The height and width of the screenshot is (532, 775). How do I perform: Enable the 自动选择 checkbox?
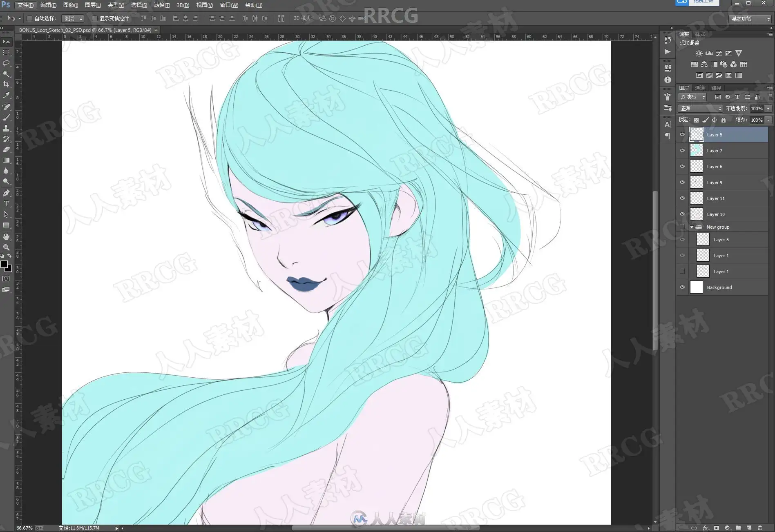29,18
